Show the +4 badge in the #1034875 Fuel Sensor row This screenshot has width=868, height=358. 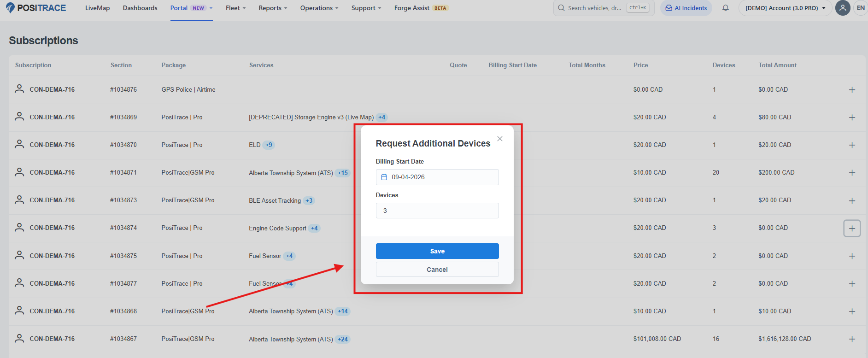pos(289,256)
